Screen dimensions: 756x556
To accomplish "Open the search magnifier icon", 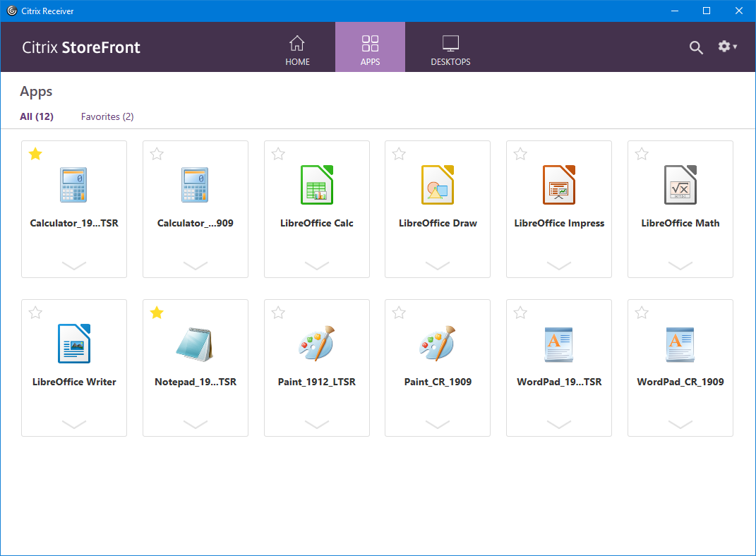I will pos(696,47).
